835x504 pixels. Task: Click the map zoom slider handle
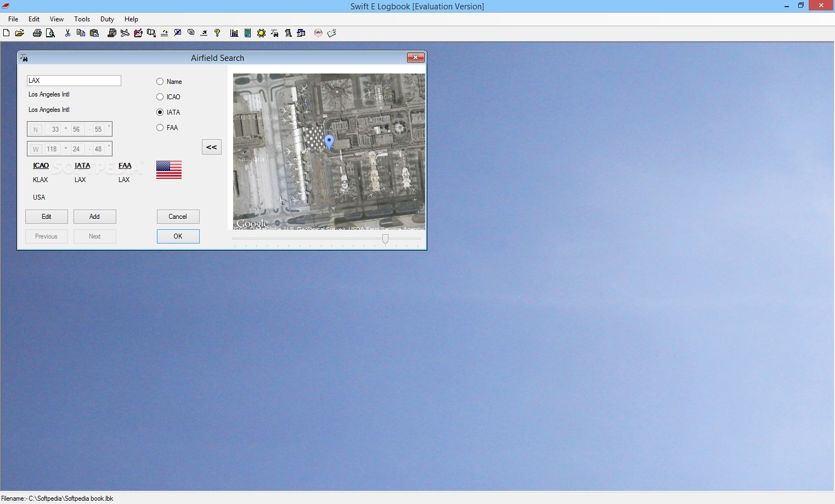point(385,239)
